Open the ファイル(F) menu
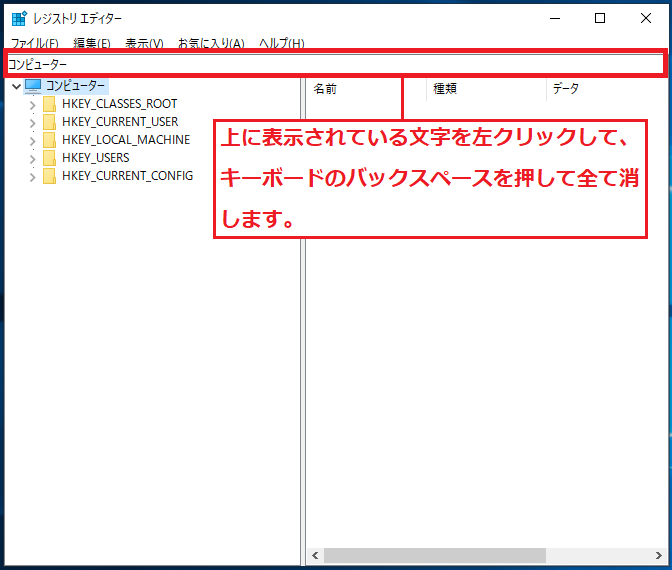672x570 pixels. (x=34, y=43)
